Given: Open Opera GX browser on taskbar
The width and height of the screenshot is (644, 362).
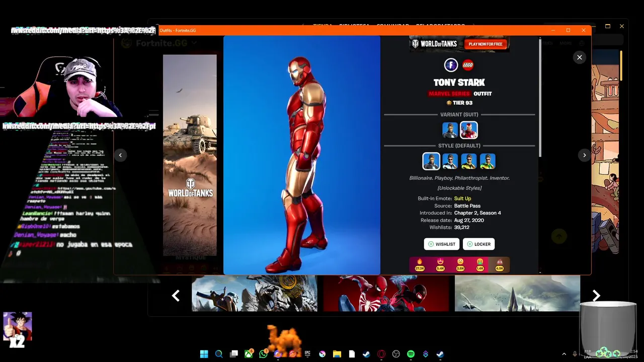Looking at the screenshot, I should click(x=381, y=354).
